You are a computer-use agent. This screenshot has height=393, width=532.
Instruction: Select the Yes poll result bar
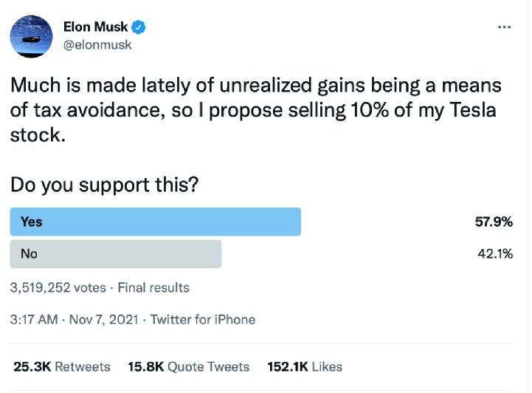261,222
